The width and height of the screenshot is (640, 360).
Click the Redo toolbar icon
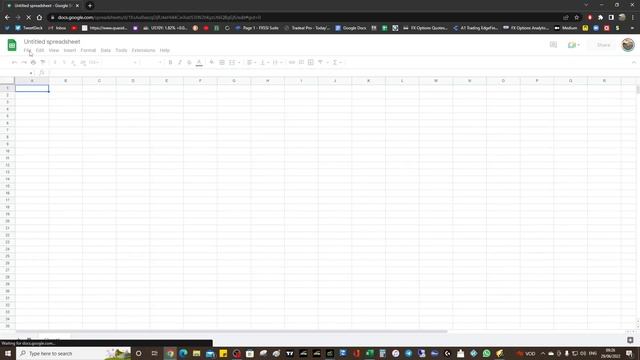tap(24, 62)
